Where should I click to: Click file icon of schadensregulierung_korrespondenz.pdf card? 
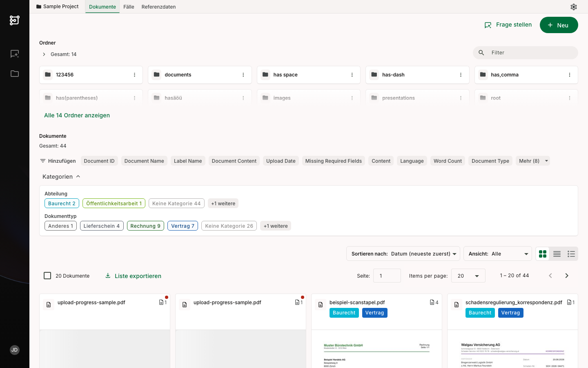457,305
